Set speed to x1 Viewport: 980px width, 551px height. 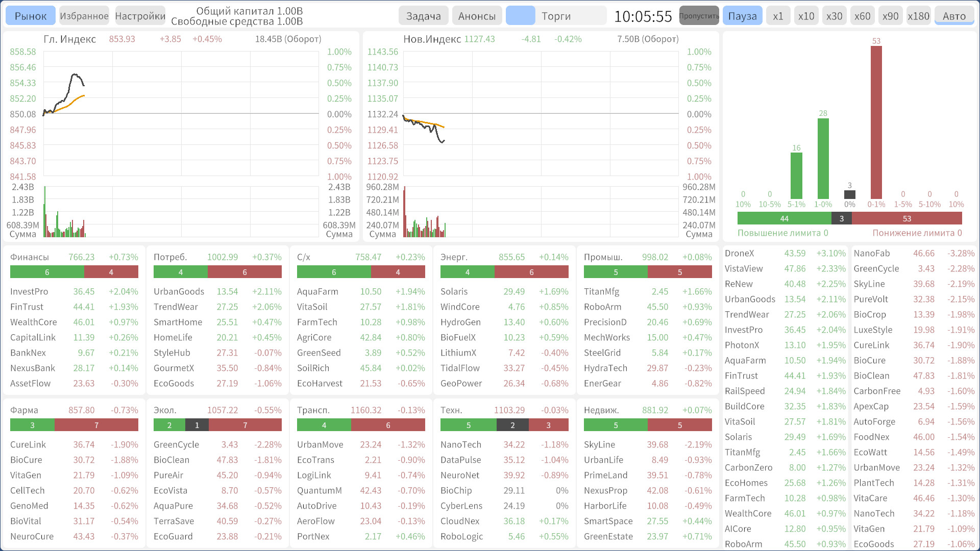(778, 16)
